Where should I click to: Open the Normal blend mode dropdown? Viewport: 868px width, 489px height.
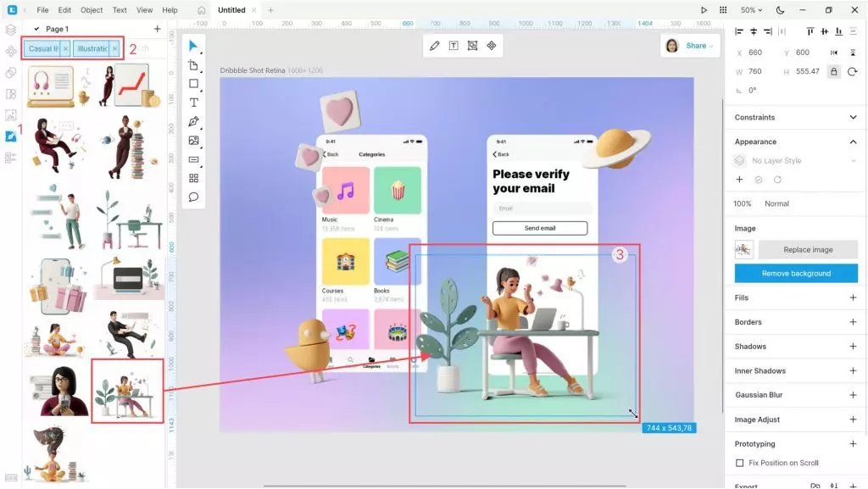point(776,203)
